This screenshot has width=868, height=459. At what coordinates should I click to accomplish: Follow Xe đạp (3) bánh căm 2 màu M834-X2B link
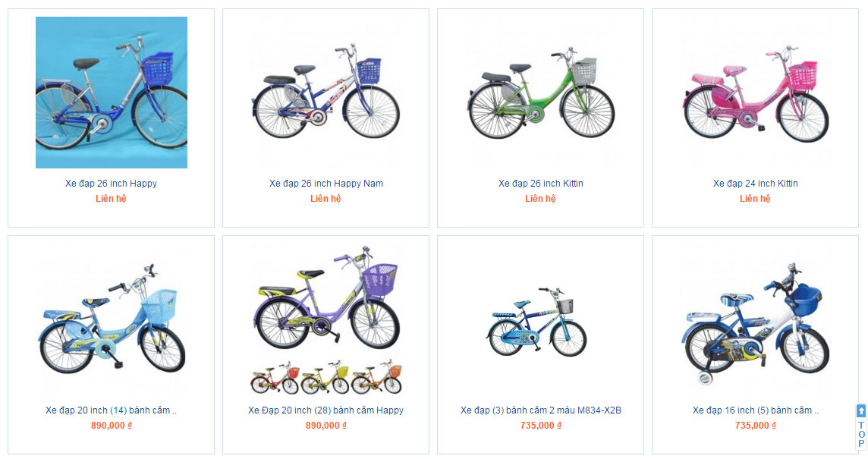[541, 410]
